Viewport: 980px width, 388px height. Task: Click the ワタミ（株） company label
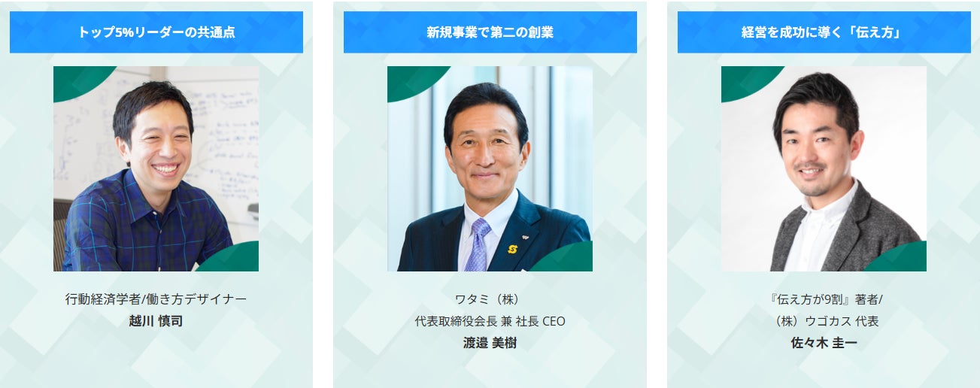pyautogui.click(x=490, y=299)
